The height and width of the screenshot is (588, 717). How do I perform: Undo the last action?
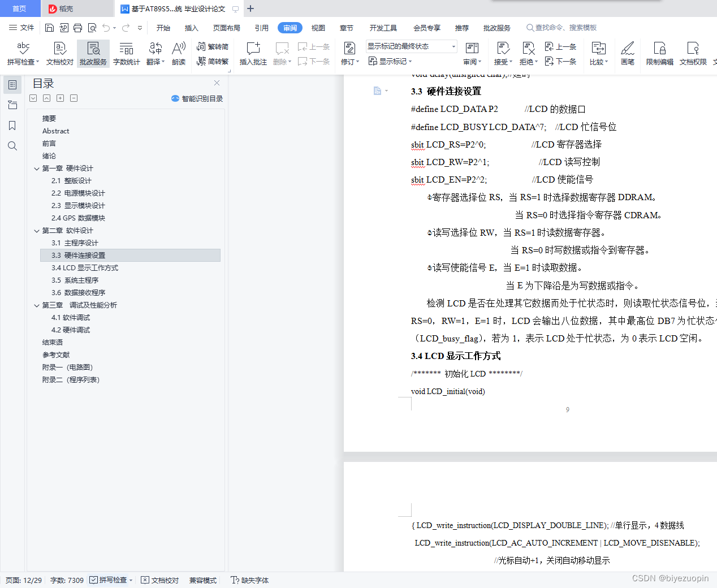(x=106, y=28)
